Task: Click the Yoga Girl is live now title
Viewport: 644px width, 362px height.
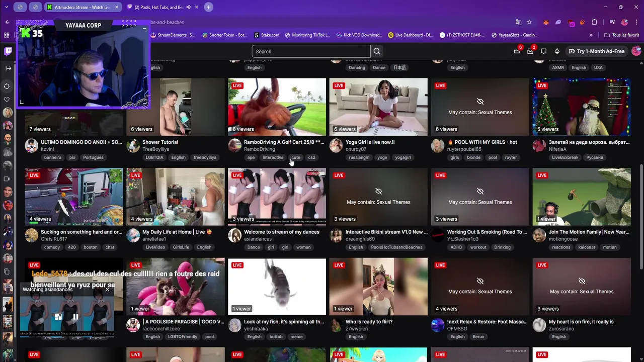Action: [x=370, y=142]
